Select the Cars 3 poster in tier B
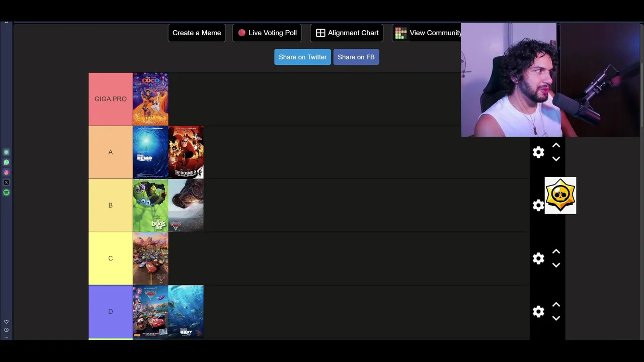Viewport: 644px width, 362px height. [x=186, y=205]
